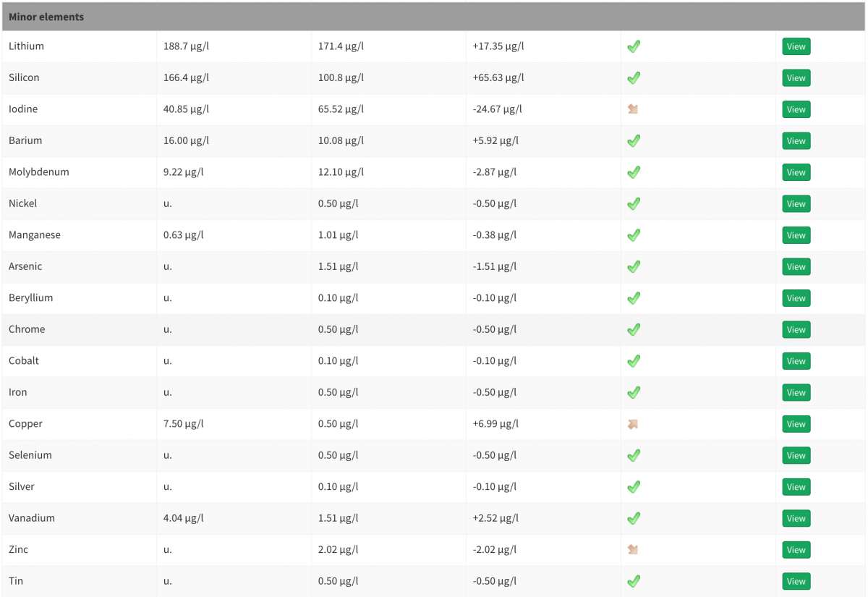Click the green checkmark for Vanadium

pyautogui.click(x=634, y=518)
